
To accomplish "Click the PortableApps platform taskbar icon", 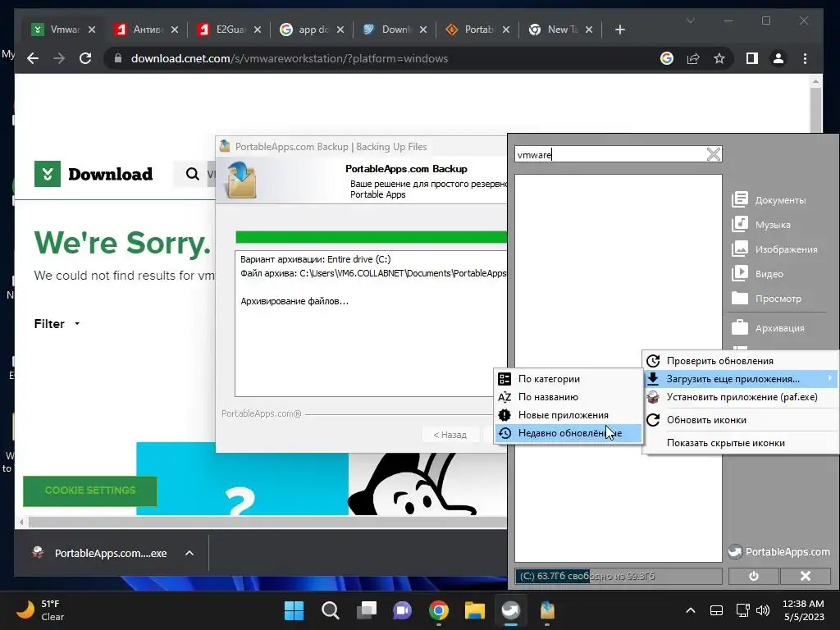I will (x=510, y=610).
